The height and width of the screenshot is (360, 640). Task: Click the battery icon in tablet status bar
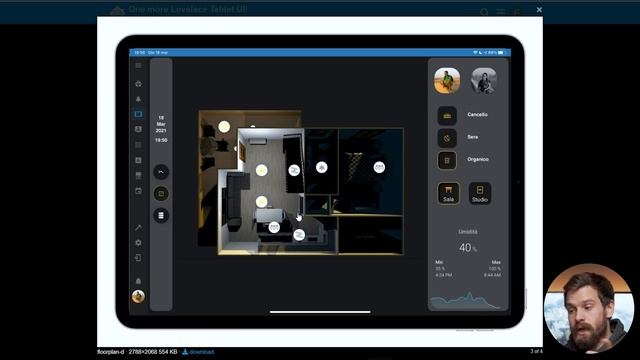[x=501, y=53]
